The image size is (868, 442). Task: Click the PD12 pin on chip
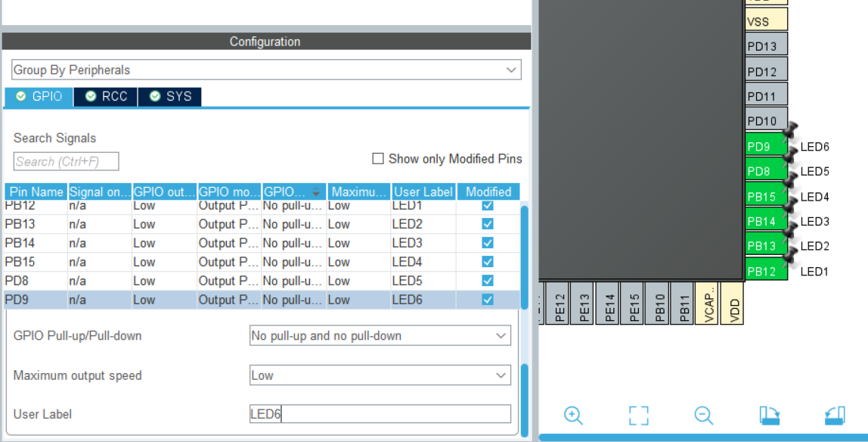(766, 70)
